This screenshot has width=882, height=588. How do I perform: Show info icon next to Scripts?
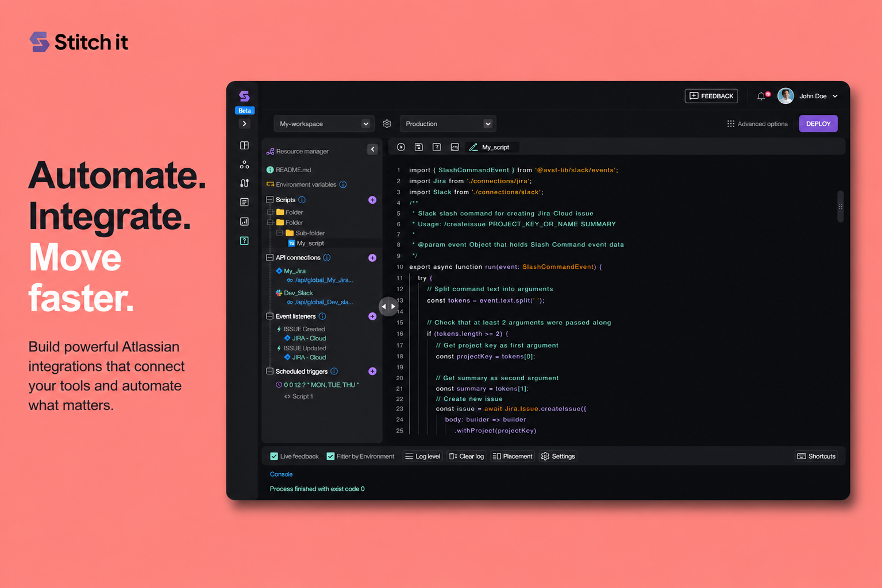click(302, 200)
